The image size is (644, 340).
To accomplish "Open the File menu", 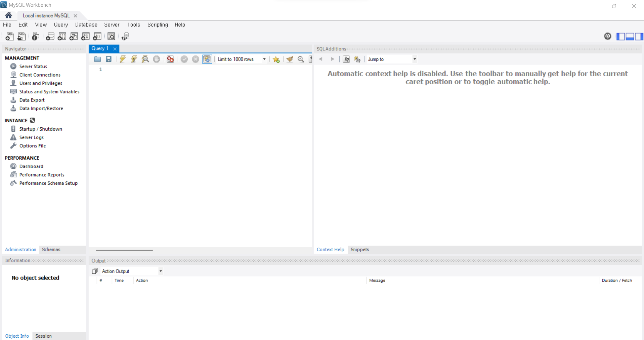I will pyautogui.click(x=7, y=25).
